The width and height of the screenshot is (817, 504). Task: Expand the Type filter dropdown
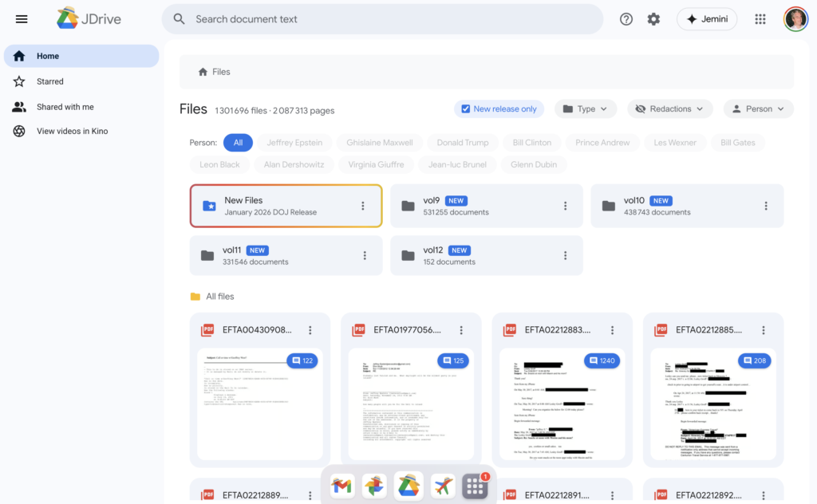(x=586, y=109)
